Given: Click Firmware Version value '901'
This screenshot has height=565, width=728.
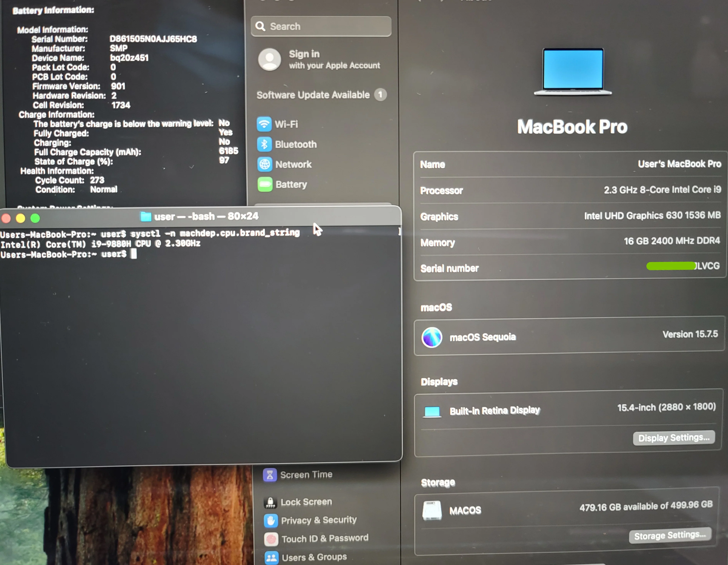Looking at the screenshot, I should (118, 86).
